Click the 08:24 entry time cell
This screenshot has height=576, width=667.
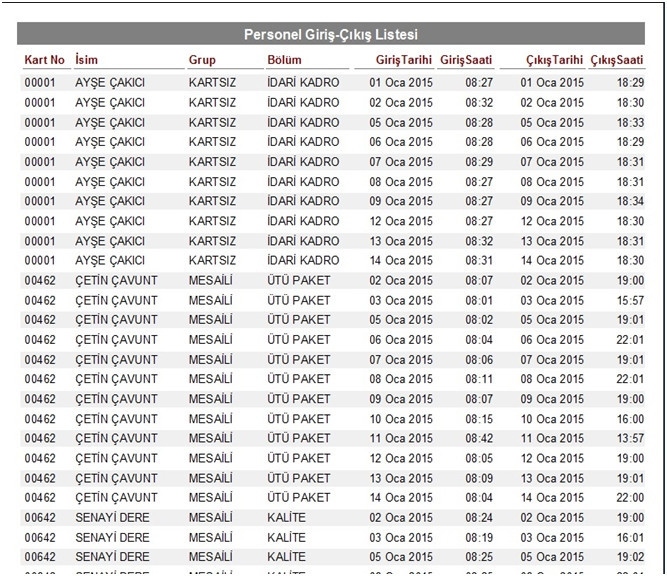479,517
